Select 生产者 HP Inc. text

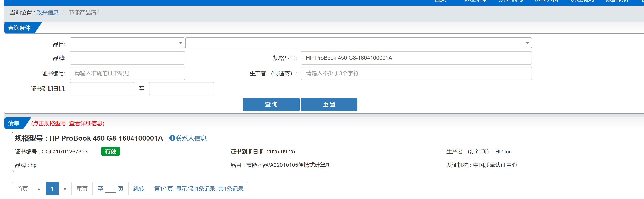(480, 152)
